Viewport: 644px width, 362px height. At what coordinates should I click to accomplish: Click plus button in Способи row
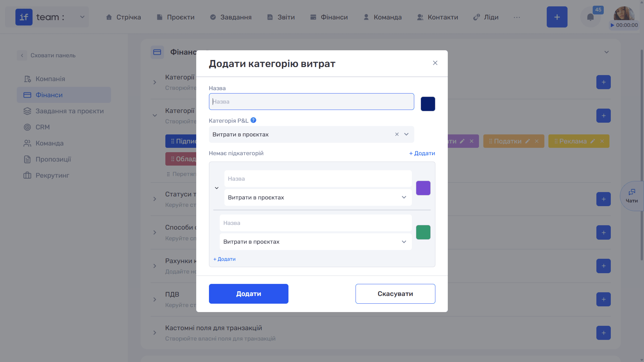coord(603,233)
